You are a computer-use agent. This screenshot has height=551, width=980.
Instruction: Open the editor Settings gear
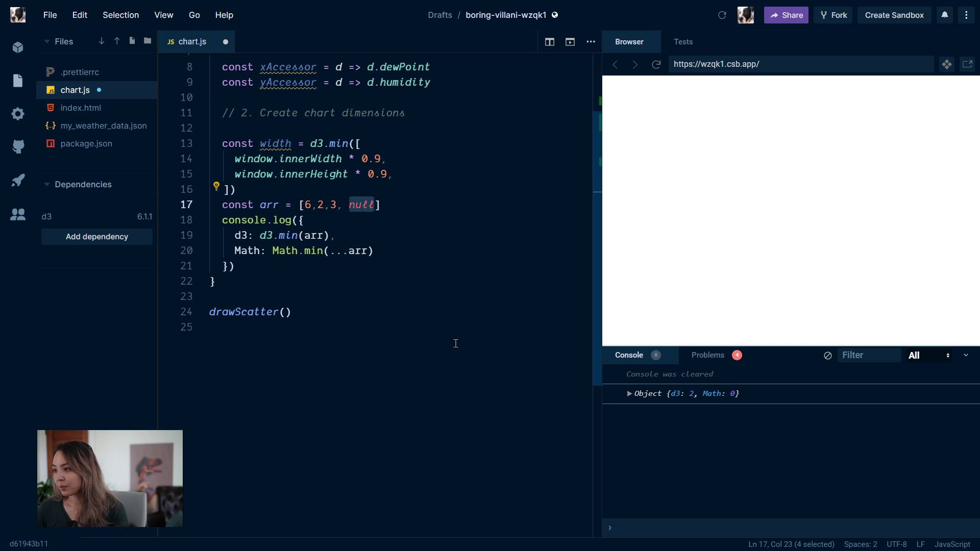click(x=18, y=114)
